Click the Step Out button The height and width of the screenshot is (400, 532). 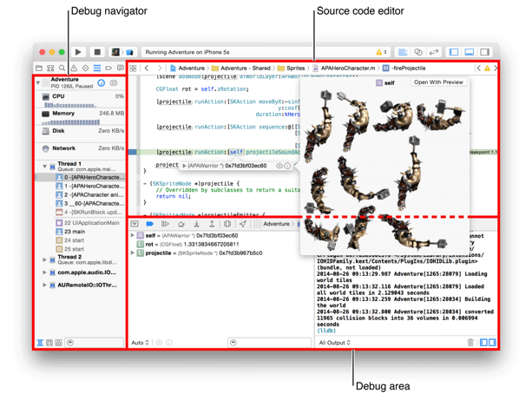pos(212,224)
